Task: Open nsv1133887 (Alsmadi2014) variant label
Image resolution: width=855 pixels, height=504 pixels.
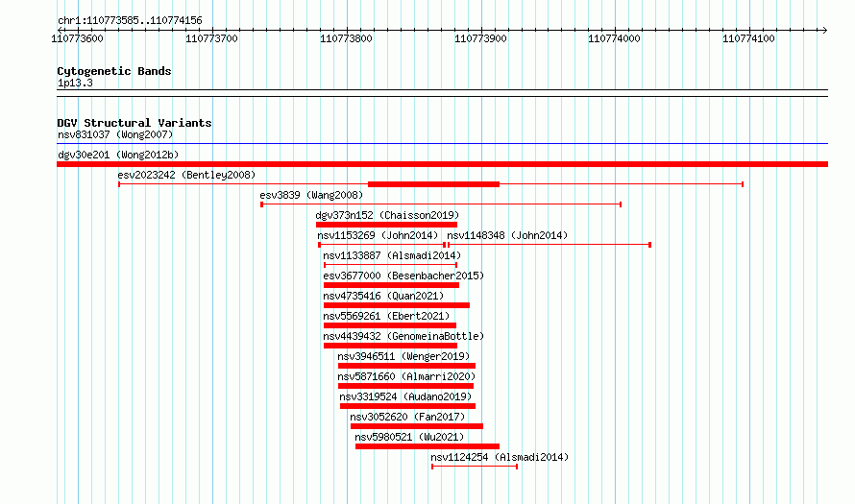Action: point(392,255)
